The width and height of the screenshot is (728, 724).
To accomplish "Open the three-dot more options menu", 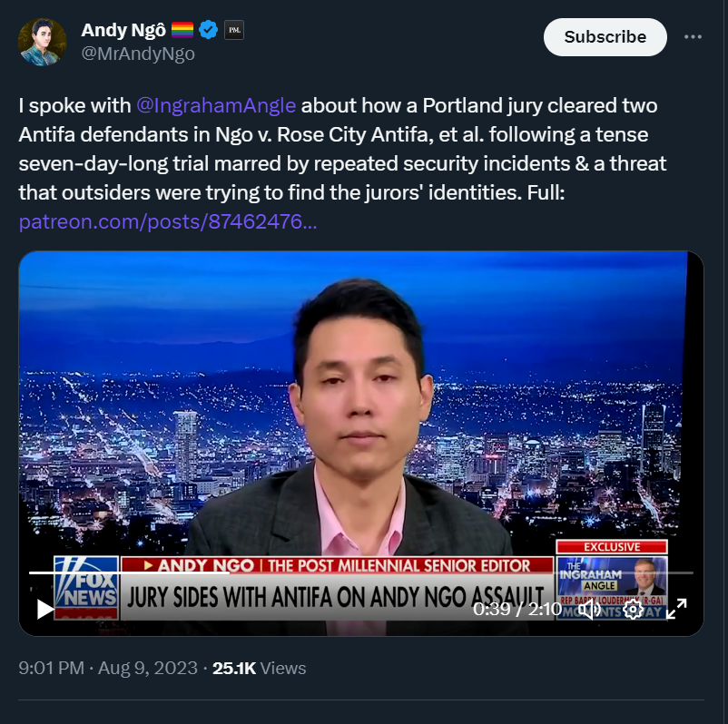I will [x=693, y=36].
